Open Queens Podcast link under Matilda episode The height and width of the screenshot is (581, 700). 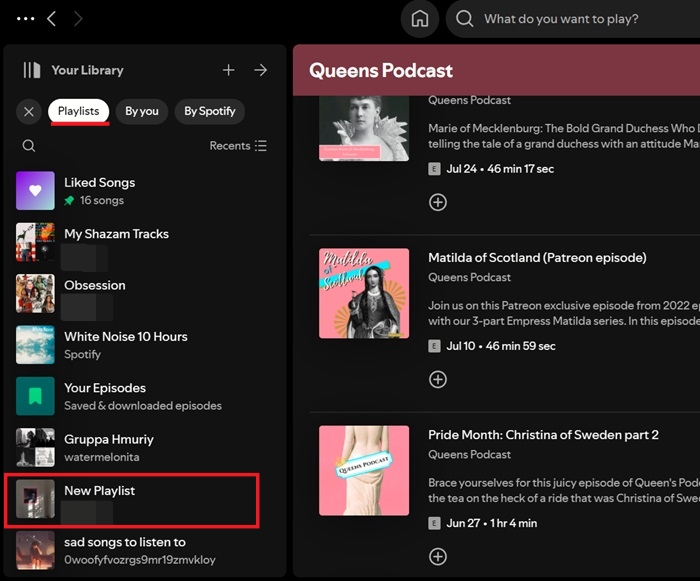tap(469, 277)
